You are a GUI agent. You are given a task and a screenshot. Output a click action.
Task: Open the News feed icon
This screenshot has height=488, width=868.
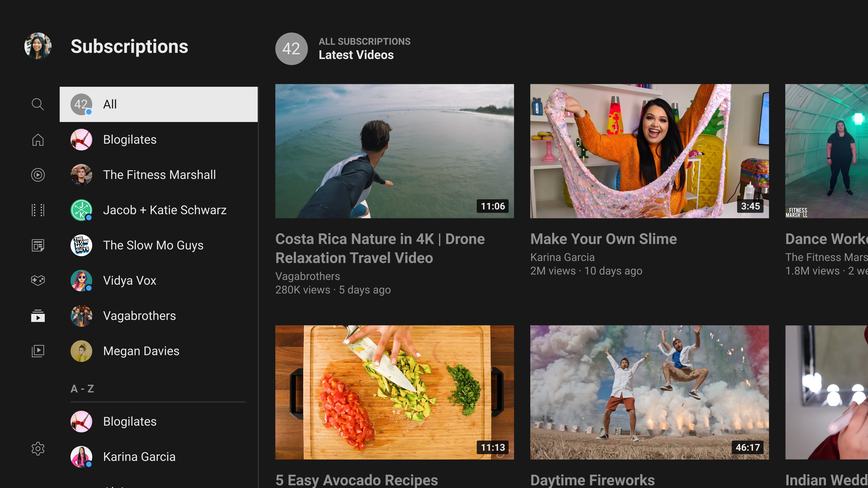pyautogui.click(x=38, y=245)
